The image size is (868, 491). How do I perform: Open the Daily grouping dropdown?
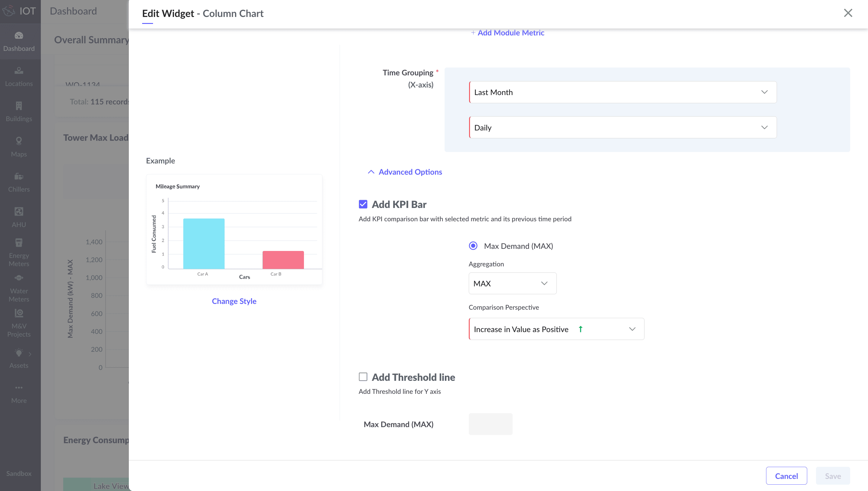[x=623, y=127]
